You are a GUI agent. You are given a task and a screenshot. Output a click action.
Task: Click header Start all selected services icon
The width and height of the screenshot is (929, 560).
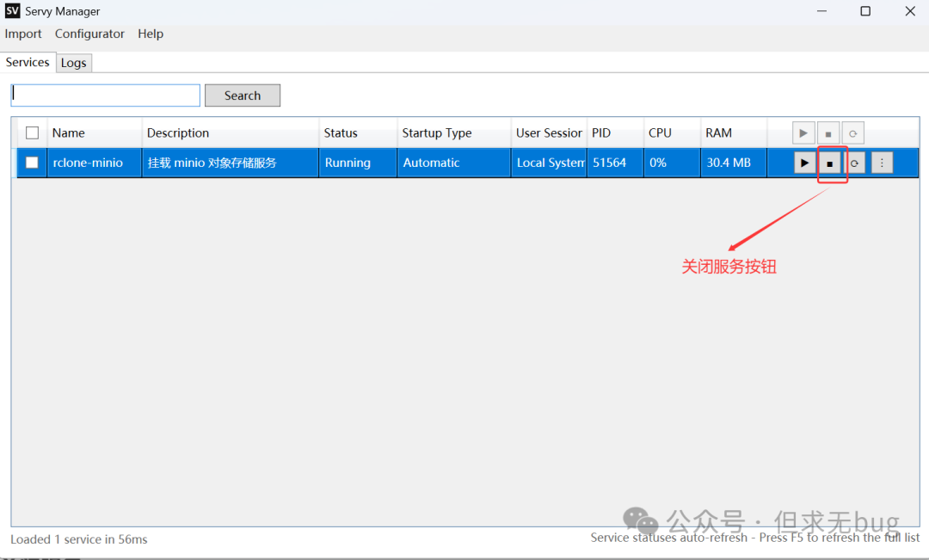point(803,133)
